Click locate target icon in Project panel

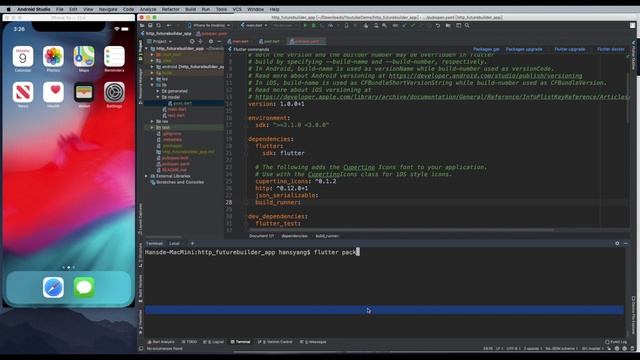pyautogui.click(x=192, y=41)
